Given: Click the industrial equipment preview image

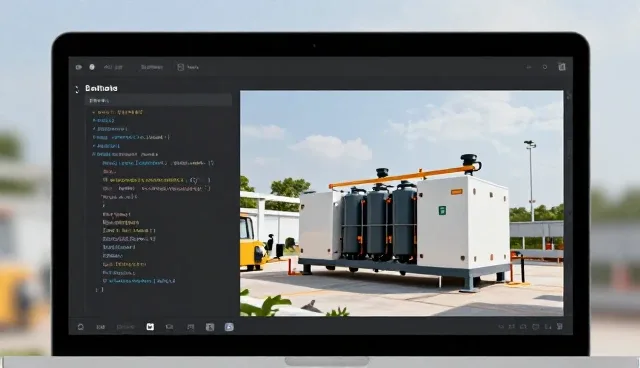Looking at the screenshot, I should coord(402,203).
